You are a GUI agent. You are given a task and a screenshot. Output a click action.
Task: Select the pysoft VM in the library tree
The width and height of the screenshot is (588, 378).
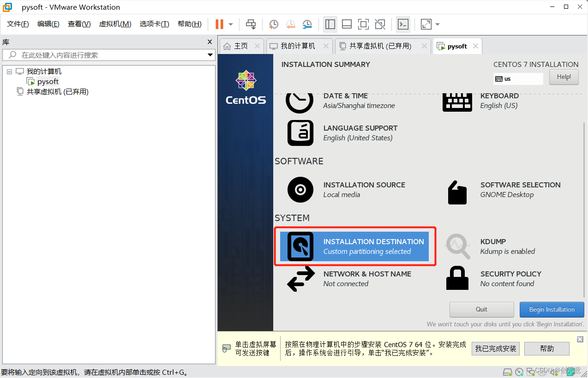point(48,82)
